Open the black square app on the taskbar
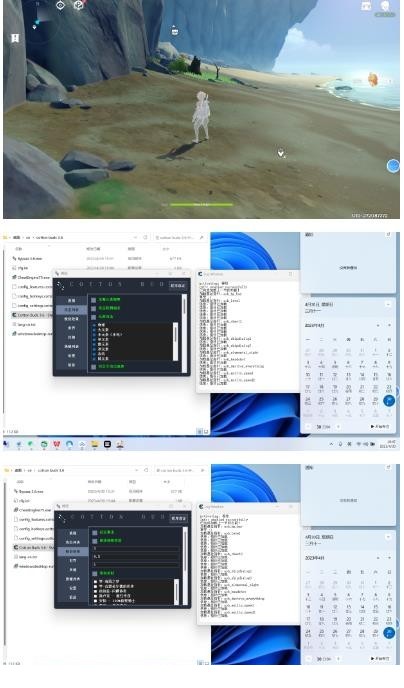 [x=107, y=444]
